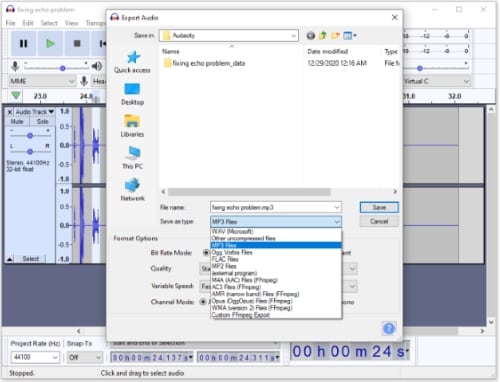Go to Desktop location
The height and width of the screenshot is (382, 500).
click(x=132, y=94)
